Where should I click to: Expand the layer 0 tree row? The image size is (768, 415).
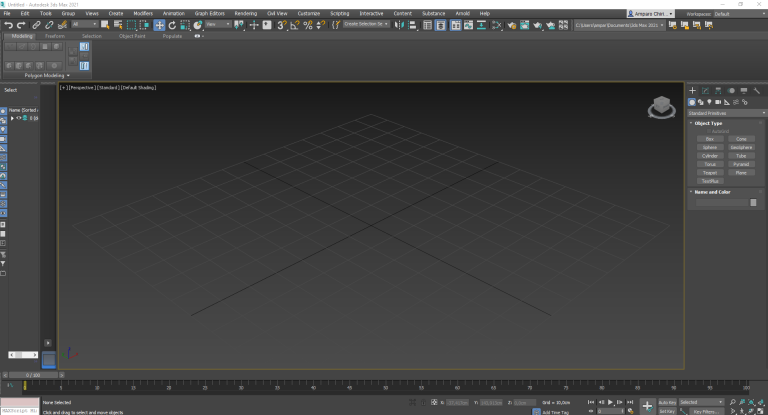point(12,118)
